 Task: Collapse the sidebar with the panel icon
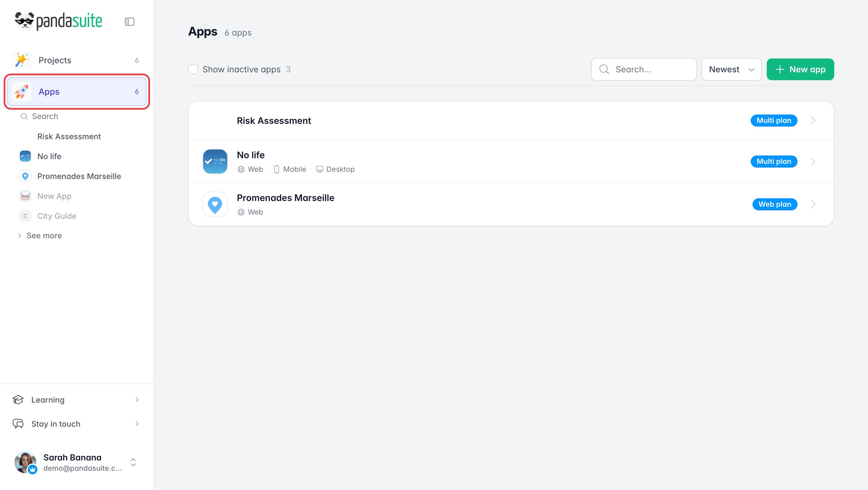(x=129, y=22)
